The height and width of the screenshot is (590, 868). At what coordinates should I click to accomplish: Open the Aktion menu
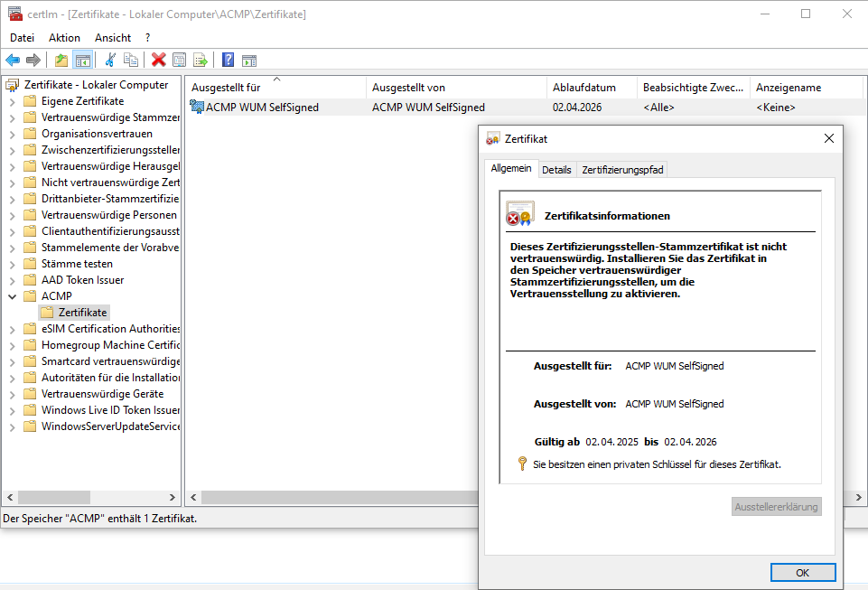pyautogui.click(x=63, y=37)
